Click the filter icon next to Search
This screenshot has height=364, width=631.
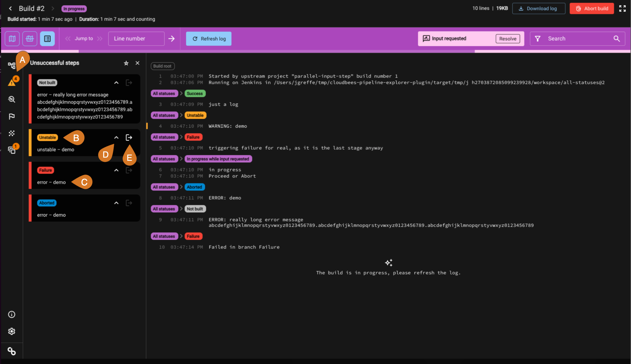point(538,39)
